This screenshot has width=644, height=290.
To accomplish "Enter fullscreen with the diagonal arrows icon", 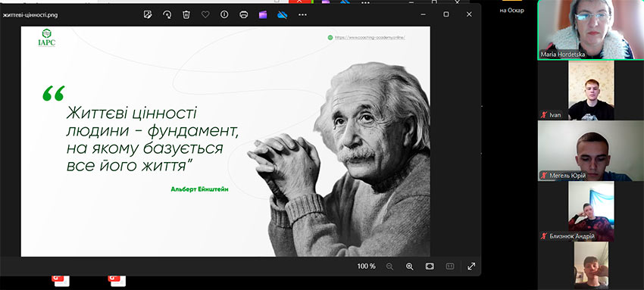I will pyautogui.click(x=471, y=267).
